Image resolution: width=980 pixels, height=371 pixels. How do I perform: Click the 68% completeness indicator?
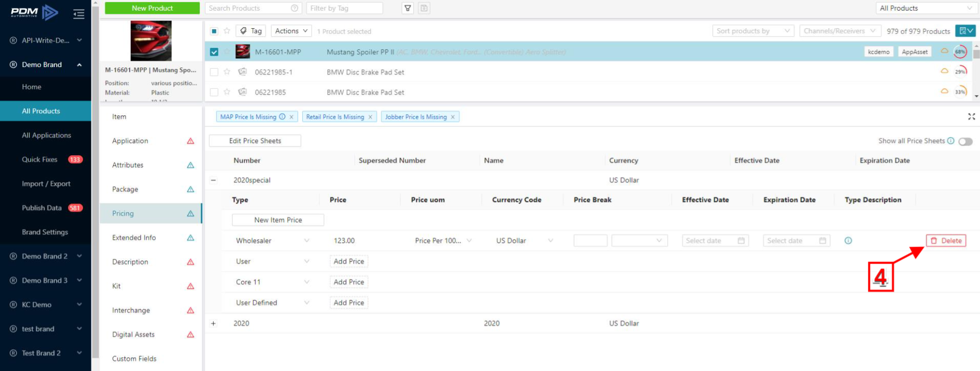[960, 52]
